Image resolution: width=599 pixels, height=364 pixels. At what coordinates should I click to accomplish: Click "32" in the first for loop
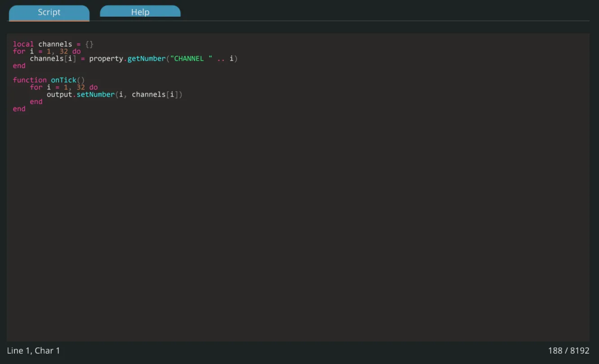point(63,51)
